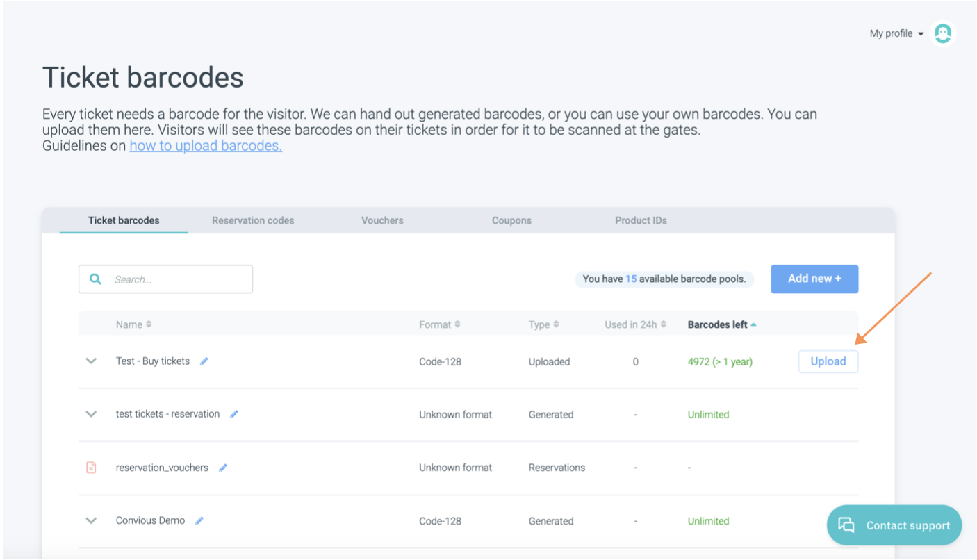
Task: Expand the Convious Demo row
Action: coord(91,521)
